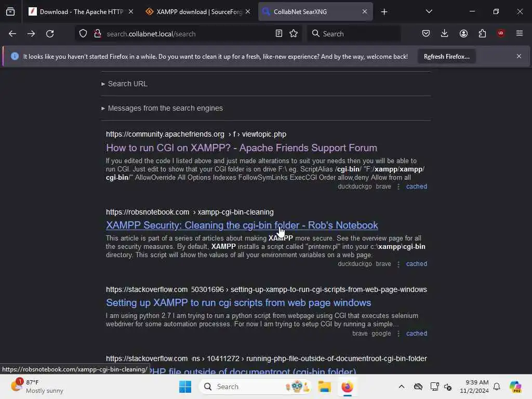Open stackoverflow.com 50301696 result URL
Screen dimensions: 532x399
(x=267, y=290)
